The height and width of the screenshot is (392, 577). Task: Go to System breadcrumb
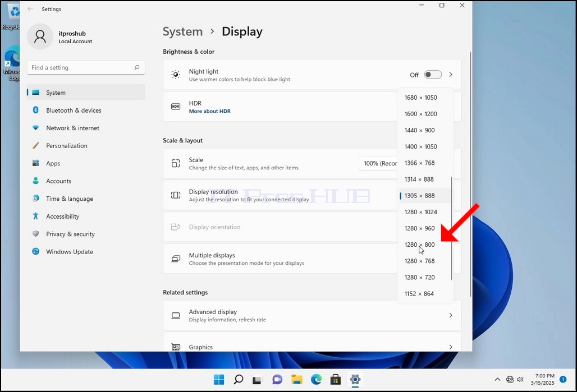[182, 31]
